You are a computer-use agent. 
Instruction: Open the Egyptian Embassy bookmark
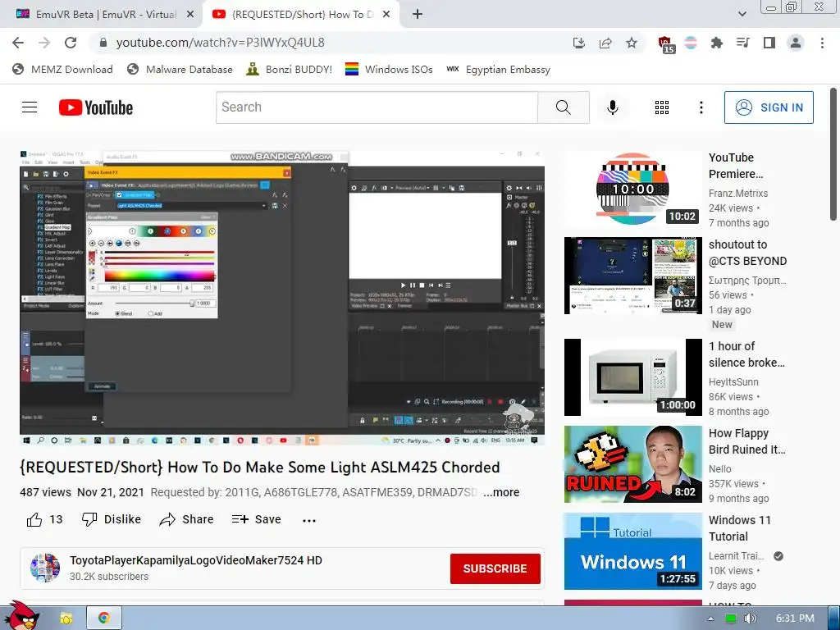click(x=498, y=70)
